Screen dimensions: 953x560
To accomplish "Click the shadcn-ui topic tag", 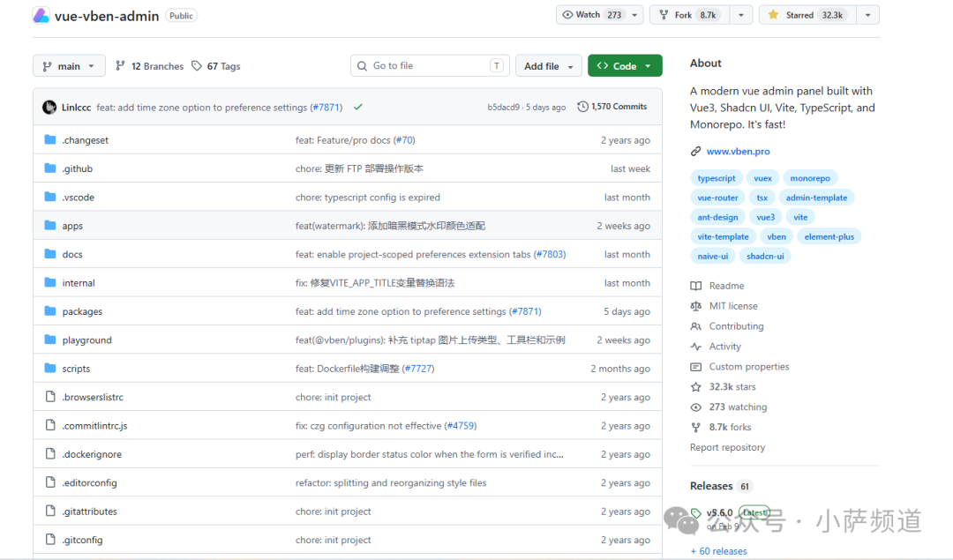I will click(x=764, y=256).
